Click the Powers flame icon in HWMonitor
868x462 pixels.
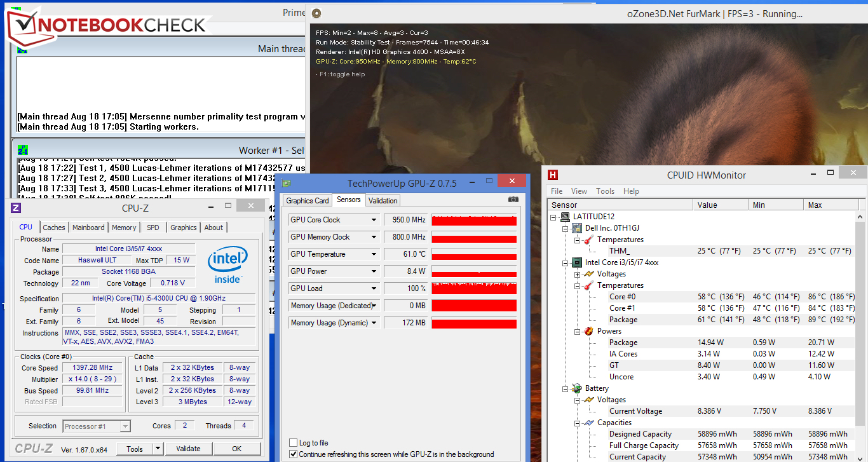click(588, 331)
